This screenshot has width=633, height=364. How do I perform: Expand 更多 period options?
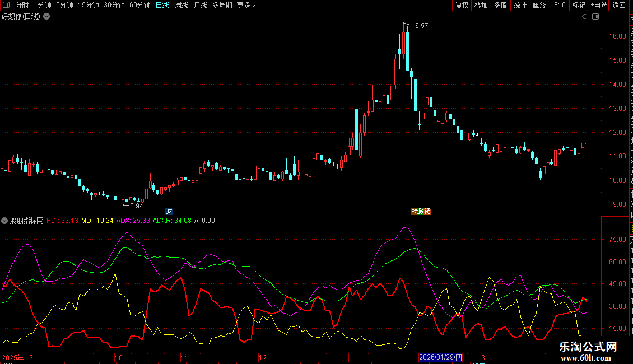coord(246,5)
